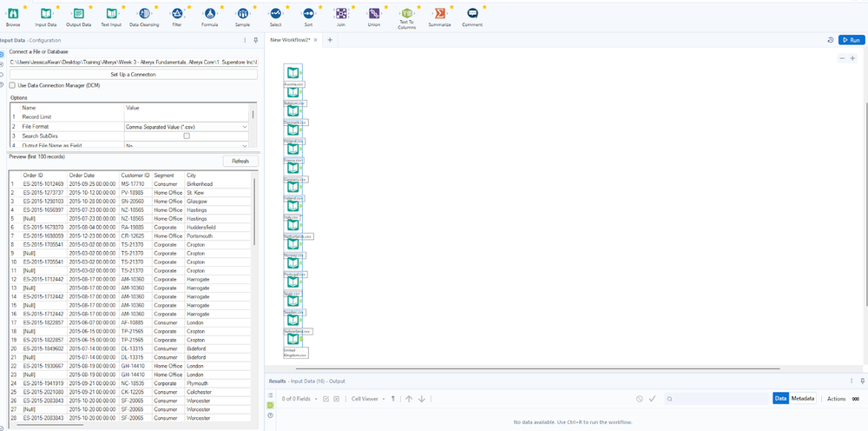
Task: Enable Use Data Connection Manager (DCM)
Action: click(13, 86)
